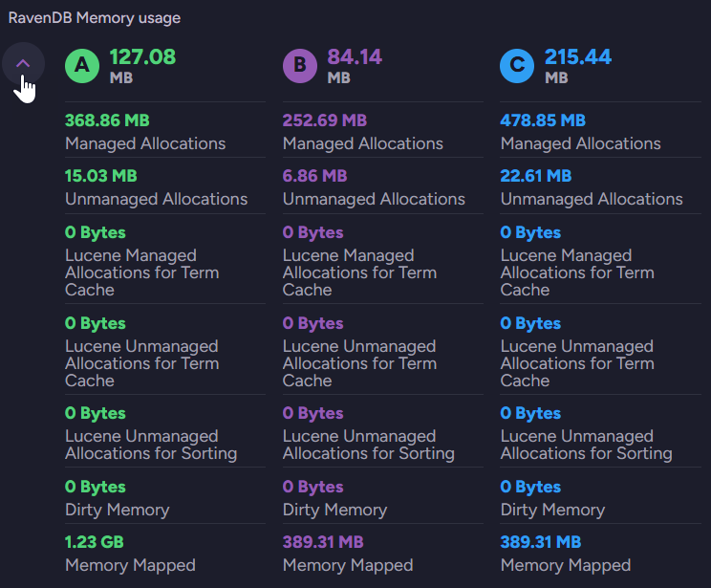711x588 pixels.
Task: Click node A's Unmanaged Allocations label
Action: [156, 199]
